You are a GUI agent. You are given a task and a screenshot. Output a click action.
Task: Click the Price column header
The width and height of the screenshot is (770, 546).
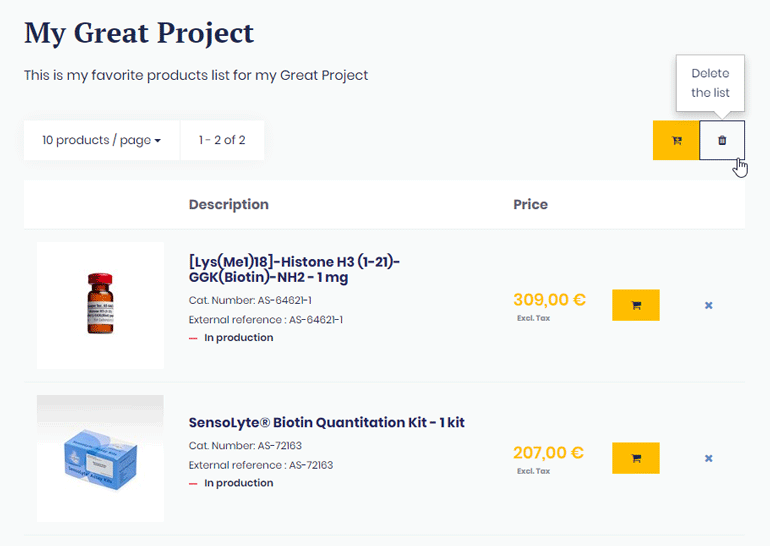[x=530, y=204]
